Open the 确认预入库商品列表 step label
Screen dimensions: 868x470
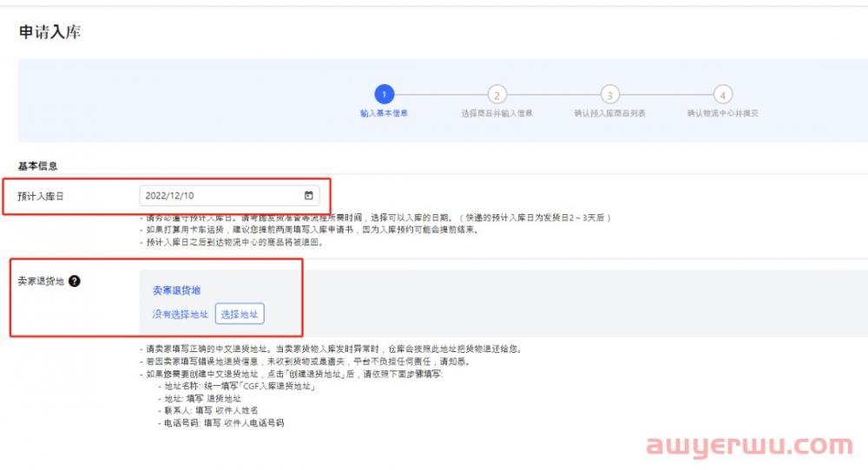pyautogui.click(x=609, y=114)
